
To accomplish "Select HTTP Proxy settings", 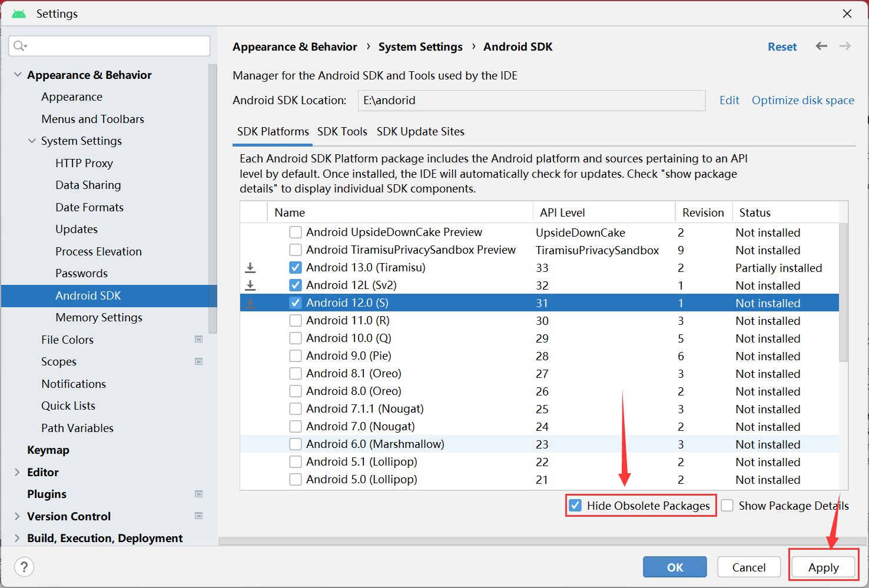I will 84,163.
